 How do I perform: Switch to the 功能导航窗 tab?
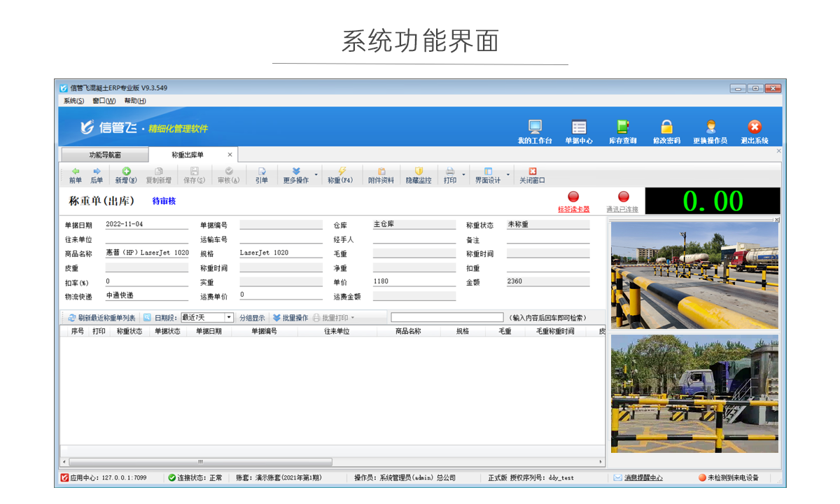(104, 155)
